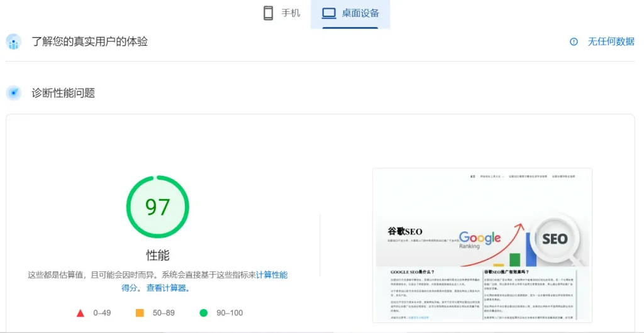Open the 无任何数据 link

611,41
